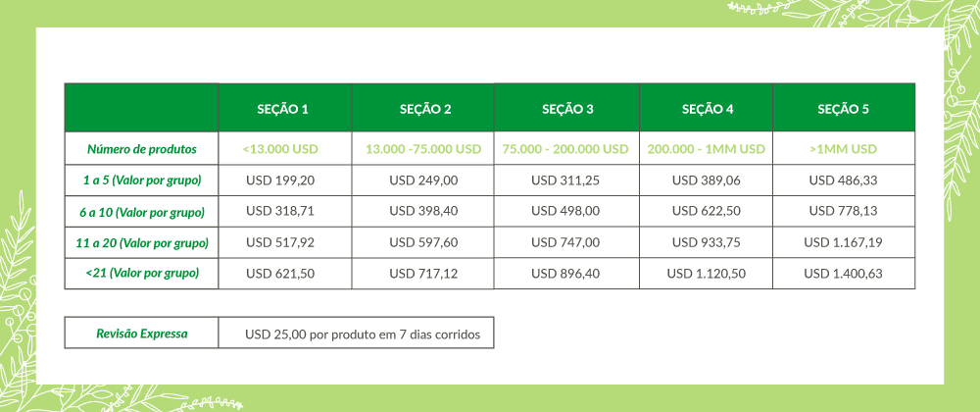Select the SEÇÃO 2 column header
This screenshot has height=412, width=980.
coord(425,109)
